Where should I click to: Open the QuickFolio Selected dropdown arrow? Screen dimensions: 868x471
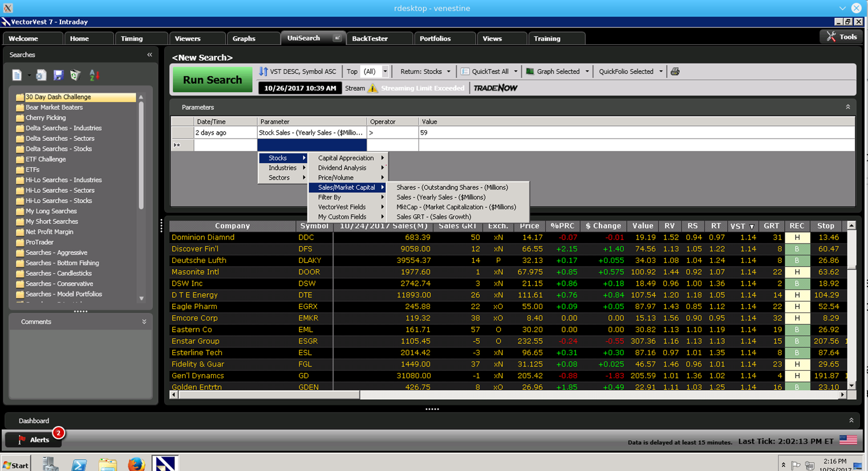pyautogui.click(x=661, y=71)
